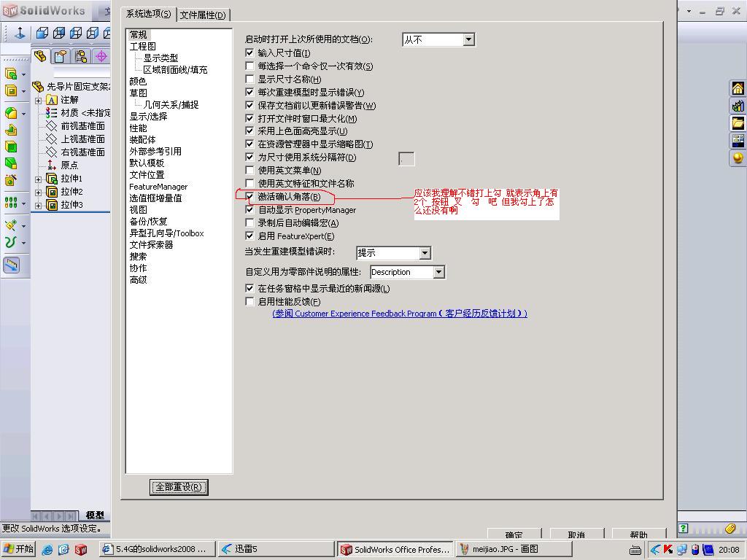Open the Extruded Boss flyout arrow

[23, 75]
